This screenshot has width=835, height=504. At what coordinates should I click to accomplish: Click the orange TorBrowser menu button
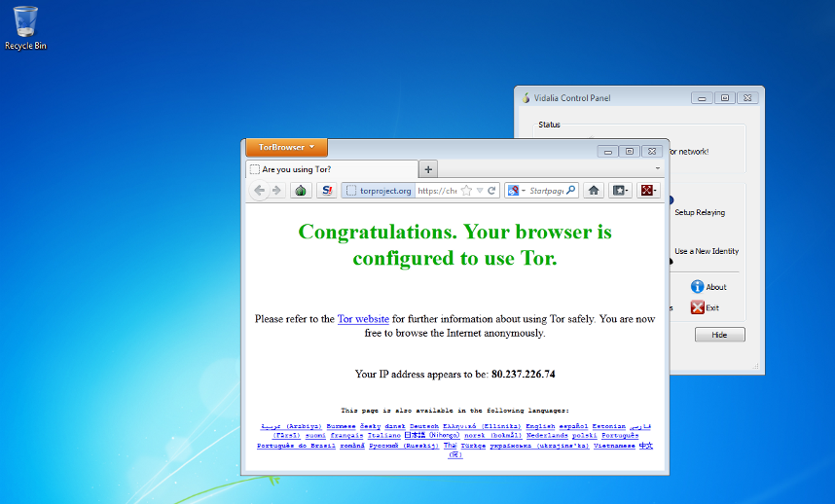coord(286,147)
